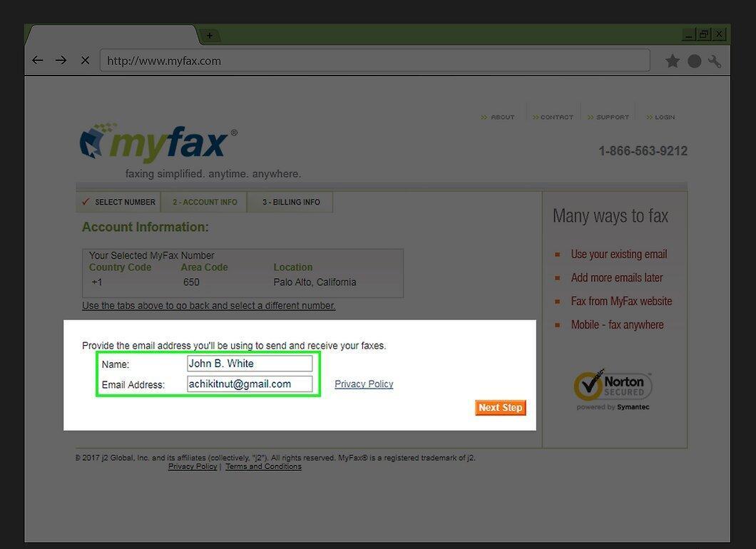Click the area code value 650

[x=191, y=282]
